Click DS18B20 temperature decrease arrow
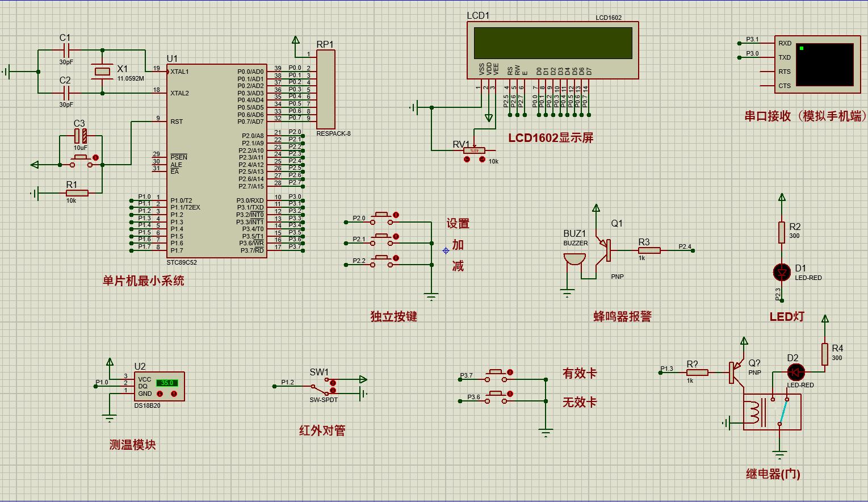This screenshot has width=868, height=502. [160, 394]
